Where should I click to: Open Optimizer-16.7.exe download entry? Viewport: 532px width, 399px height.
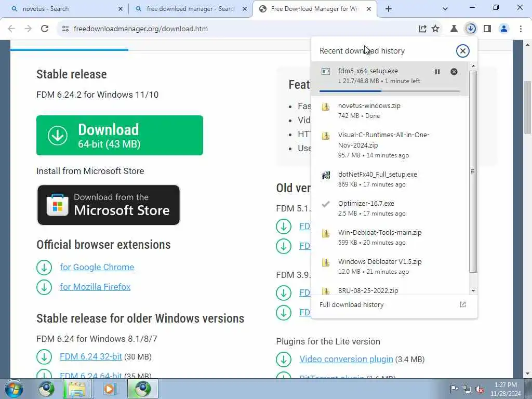[390, 208]
